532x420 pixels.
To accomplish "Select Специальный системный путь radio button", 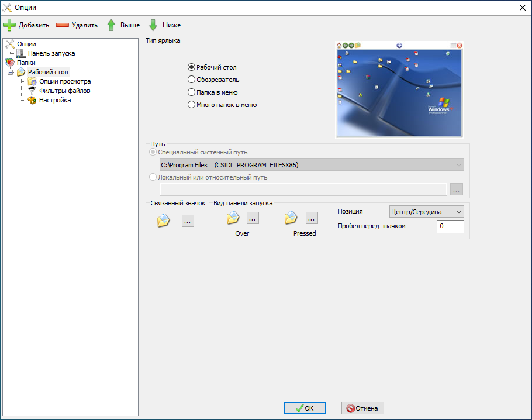I will [153, 152].
